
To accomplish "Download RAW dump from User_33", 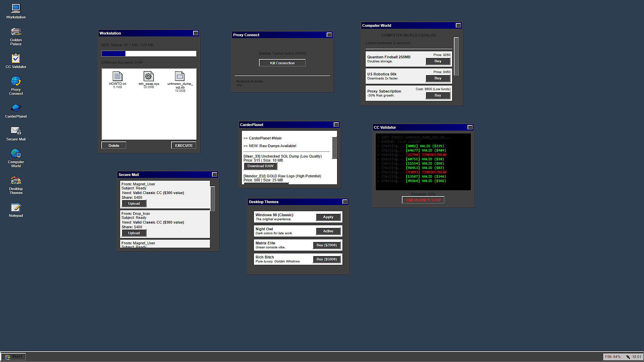I will coord(260,166).
